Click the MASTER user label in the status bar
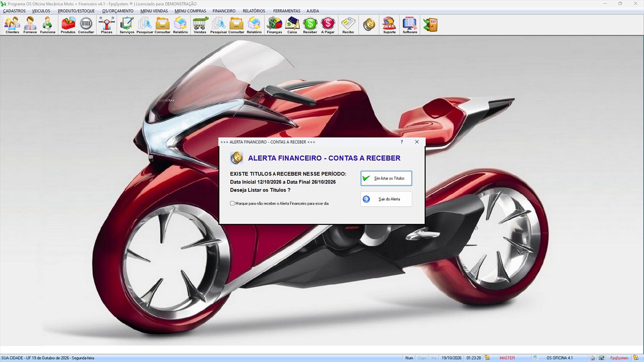The height and width of the screenshot is (362, 644). pos(507,358)
